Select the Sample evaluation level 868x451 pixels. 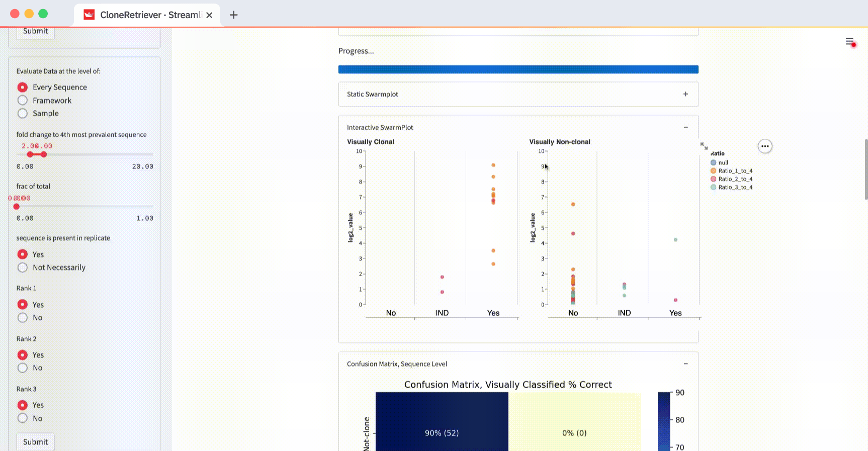(x=23, y=114)
